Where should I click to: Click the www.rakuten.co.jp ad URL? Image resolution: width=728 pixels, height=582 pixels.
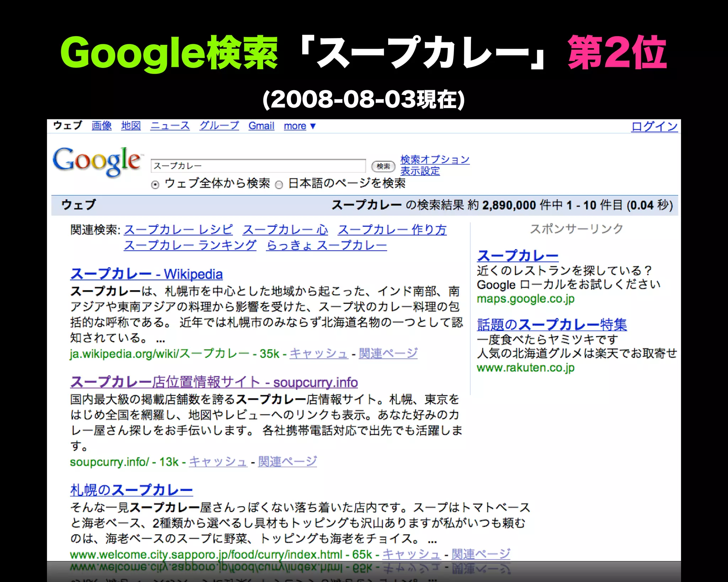525,368
